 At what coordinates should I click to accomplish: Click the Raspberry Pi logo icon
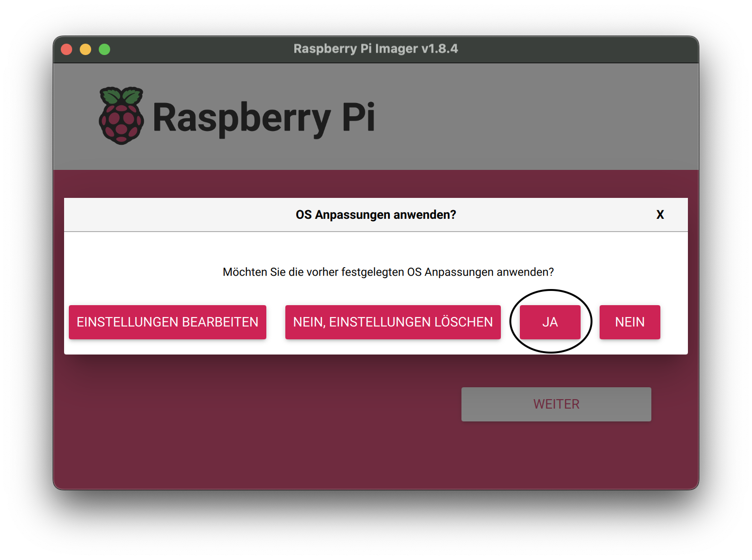(x=121, y=115)
